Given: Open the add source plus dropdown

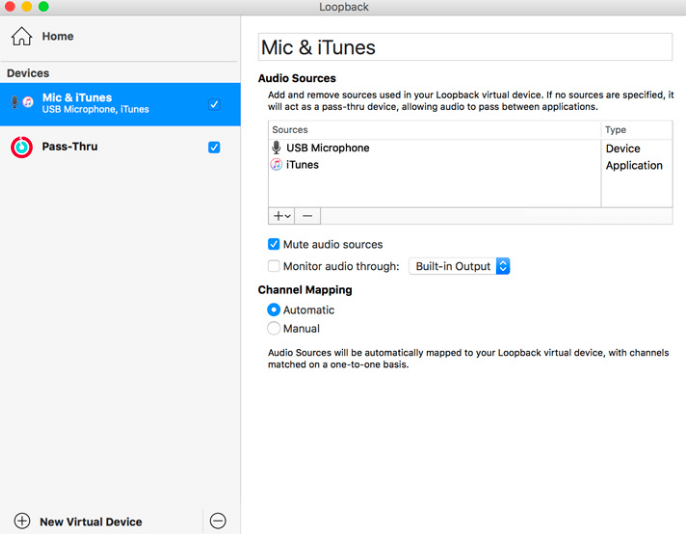Looking at the screenshot, I should (x=282, y=216).
